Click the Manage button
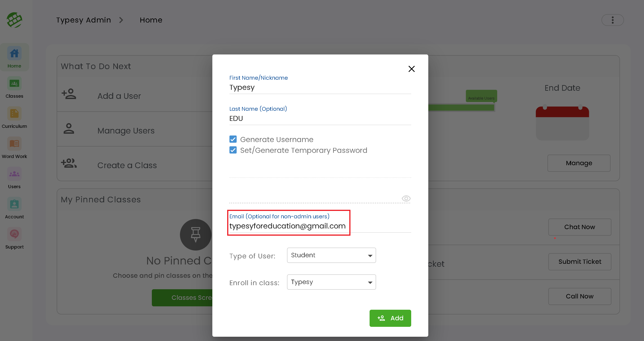The image size is (644, 341). pyautogui.click(x=579, y=163)
